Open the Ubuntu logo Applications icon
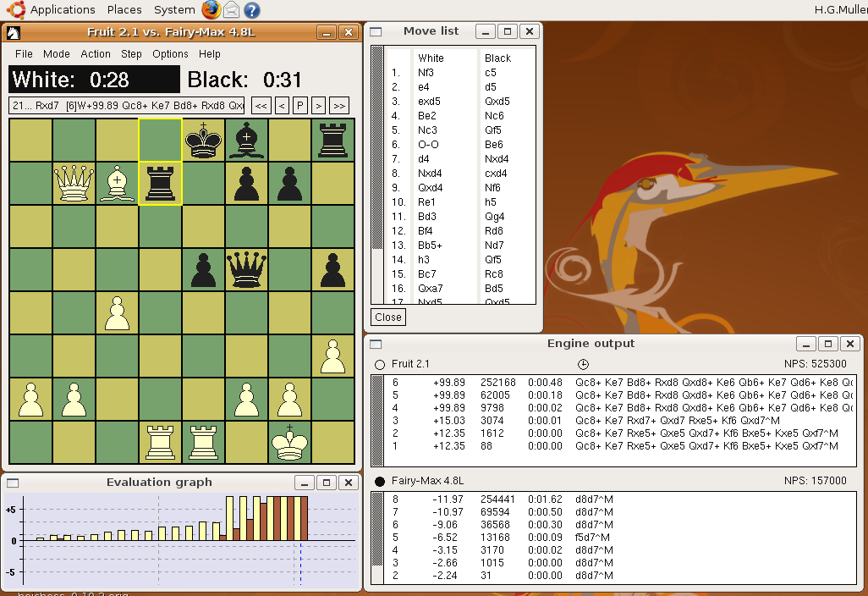This screenshot has width=868, height=596. pos(15,9)
